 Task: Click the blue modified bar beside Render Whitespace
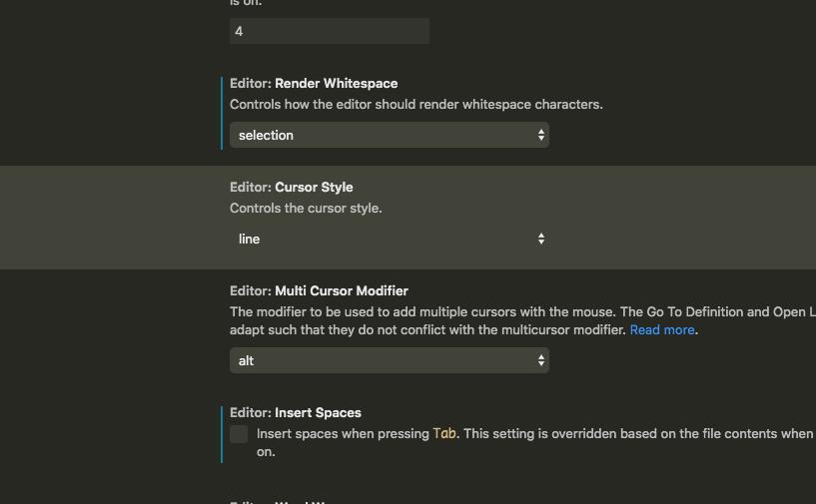click(x=222, y=113)
